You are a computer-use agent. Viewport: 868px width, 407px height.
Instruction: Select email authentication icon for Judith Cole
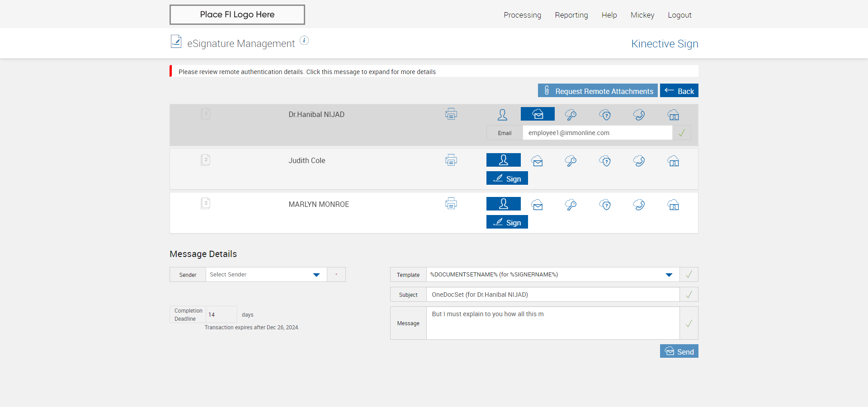point(537,161)
